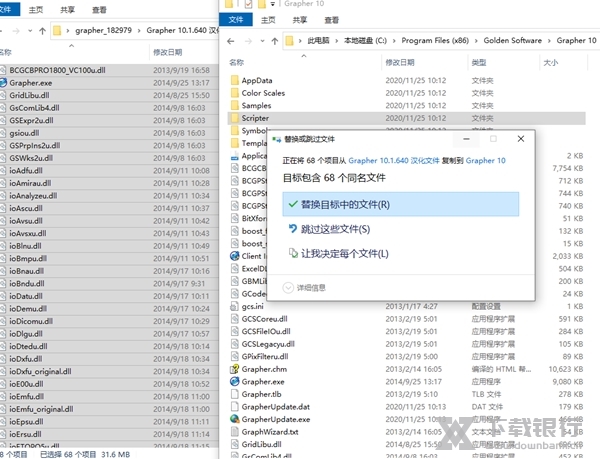Select Grapher.chm help file icon
This screenshot has width=600, height=459.
tap(235, 369)
